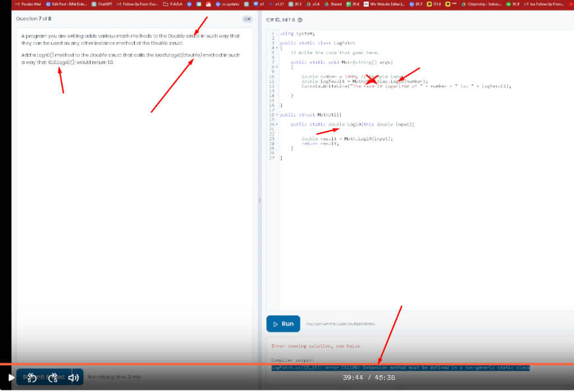Open the Shared Drive bookmark
The height and width of the screenshot is (392, 574).
(x=333, y=4)
